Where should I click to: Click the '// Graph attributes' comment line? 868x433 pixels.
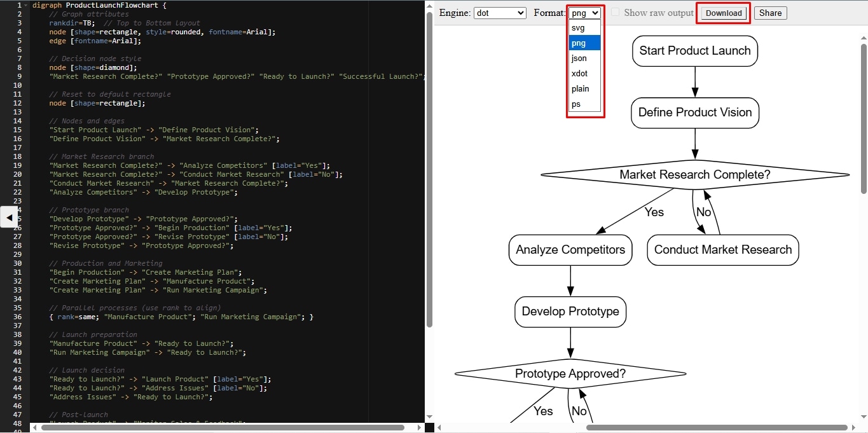pos(89,14)
